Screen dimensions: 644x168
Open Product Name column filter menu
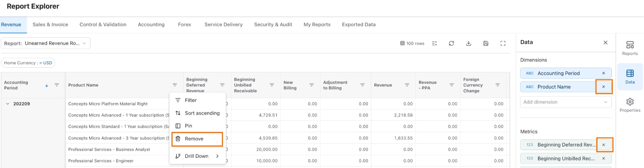click(175, 85)
